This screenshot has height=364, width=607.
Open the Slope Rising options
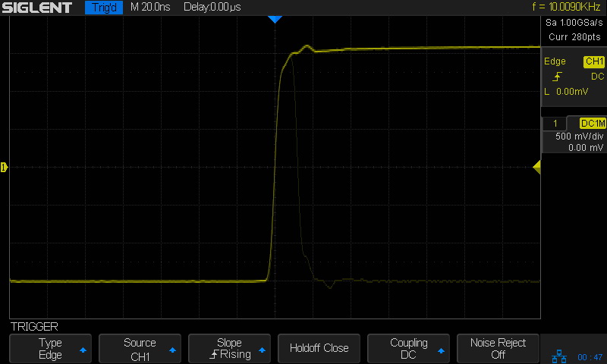coord(229,348)
